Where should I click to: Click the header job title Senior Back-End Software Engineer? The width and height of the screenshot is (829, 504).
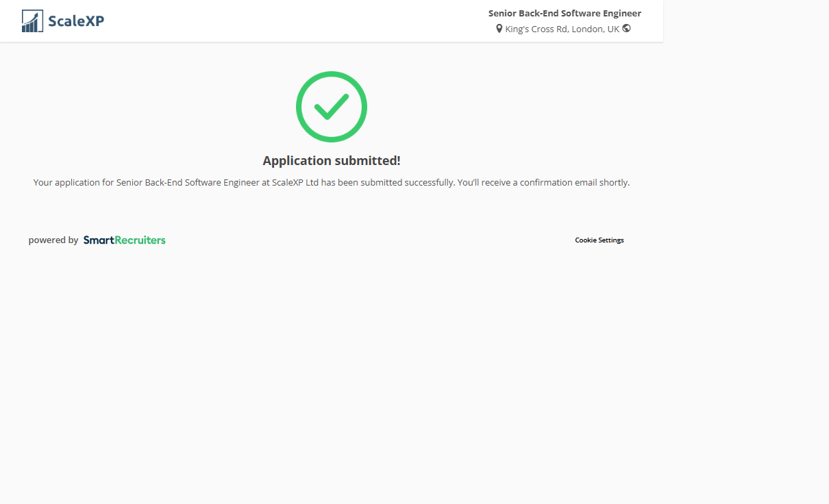tap(565, 13)
